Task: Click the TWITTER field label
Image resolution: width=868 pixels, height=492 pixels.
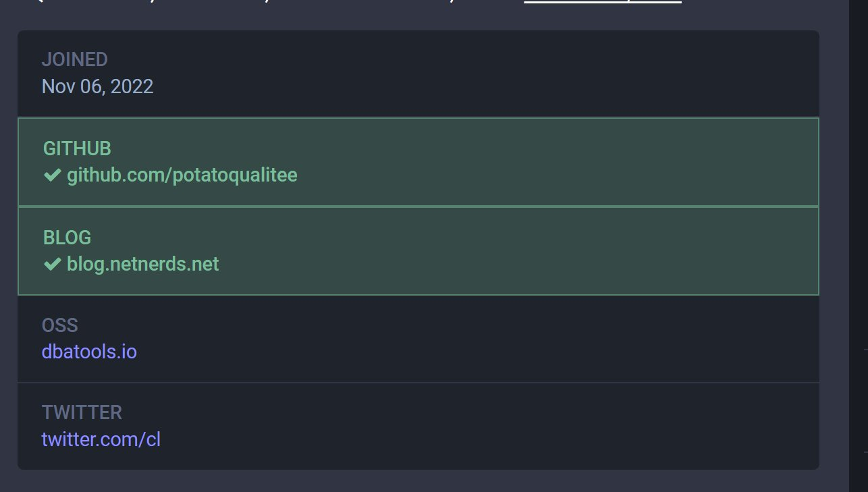Action: point(82,412)
